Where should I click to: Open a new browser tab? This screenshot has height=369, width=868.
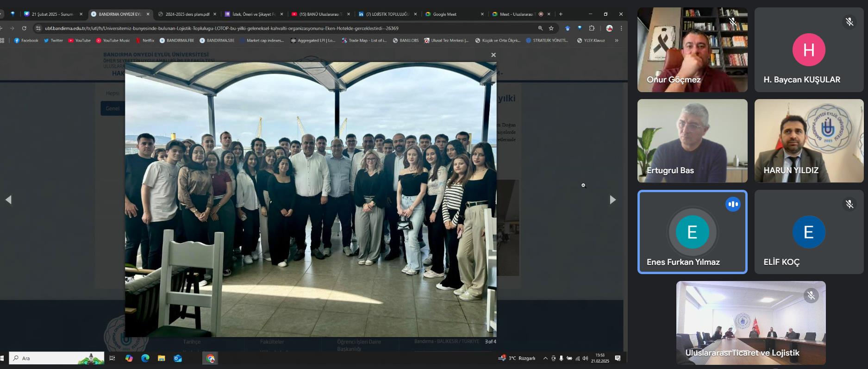561,14
